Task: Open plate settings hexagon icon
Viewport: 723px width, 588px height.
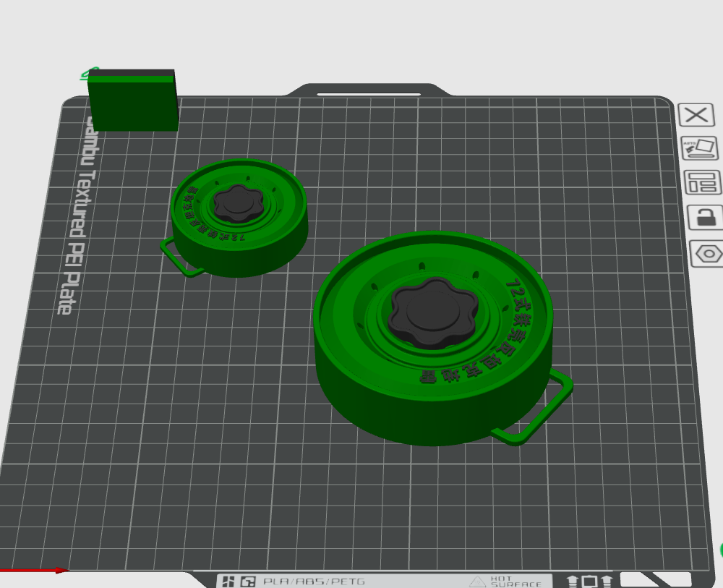Action: tap(707, 253)
